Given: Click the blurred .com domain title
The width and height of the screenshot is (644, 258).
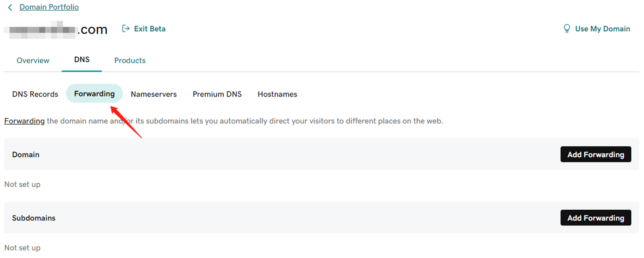Looking at the screenshot, I should coord(58,30).
